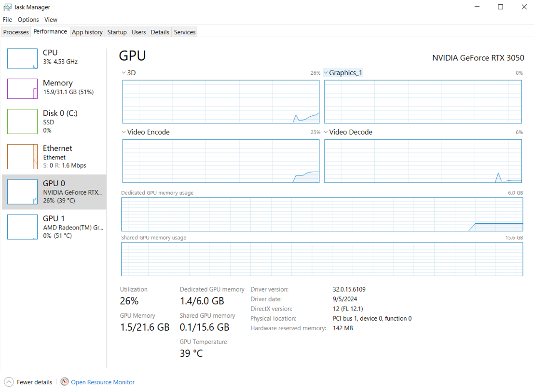Click the Ethernet throughput graph thumbnail
Screen dimensions: 534x392
pyautogui.click(x=22, y=156)
